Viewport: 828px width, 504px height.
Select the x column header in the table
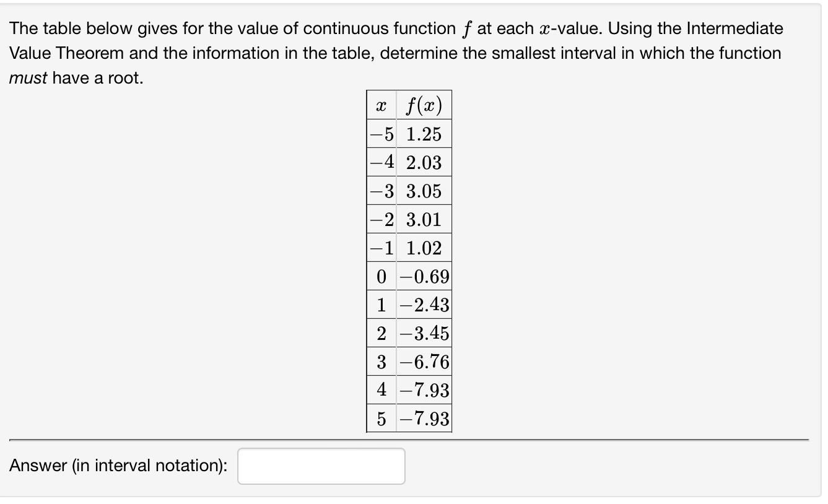coord(380,105)
